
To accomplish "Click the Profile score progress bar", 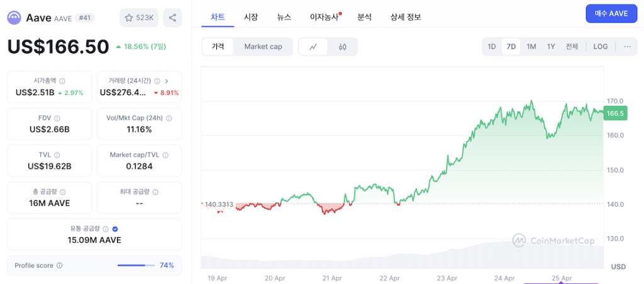I will (136, 266).
